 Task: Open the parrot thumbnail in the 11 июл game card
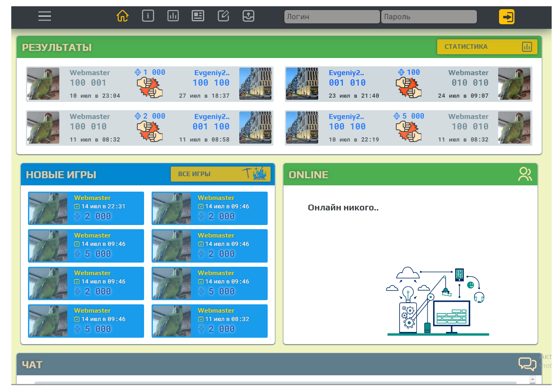[x=172, y=321]
